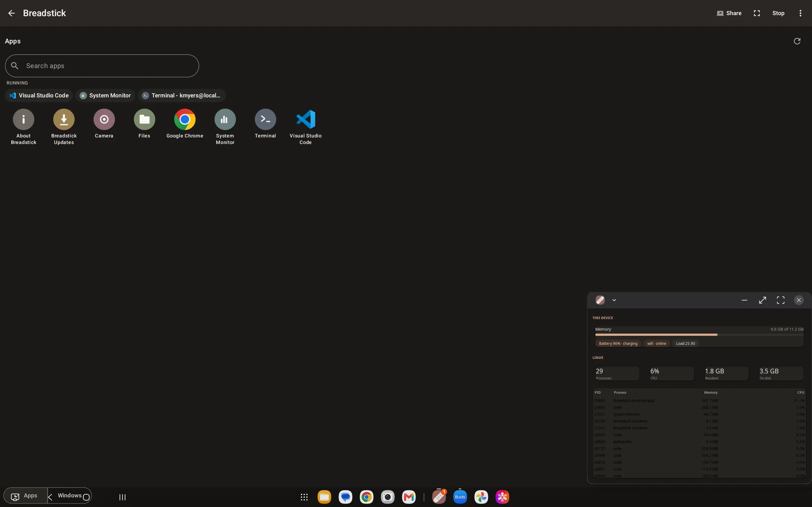This screenshot has width=812, height=507.
Task: Open Gmail from the taskbar
Action: [x=409, y=497]
